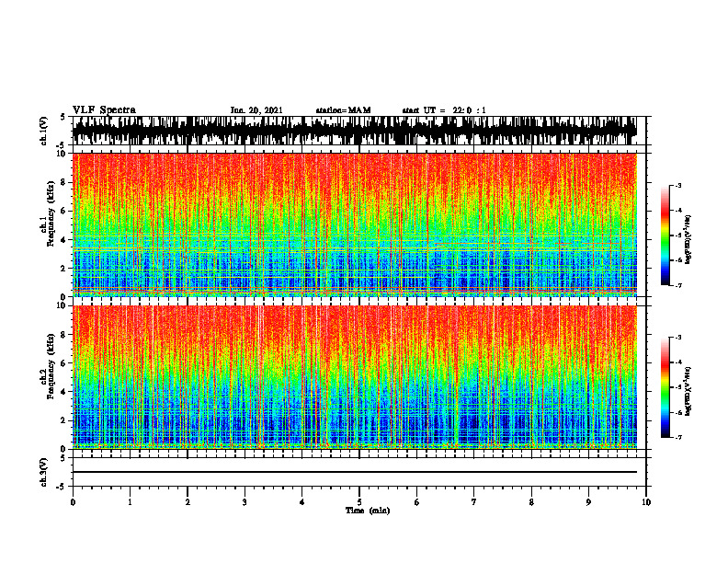Click the "ch.1(V)" axis label
This screenshot has height=563, width=728.
tap(44, 131)
